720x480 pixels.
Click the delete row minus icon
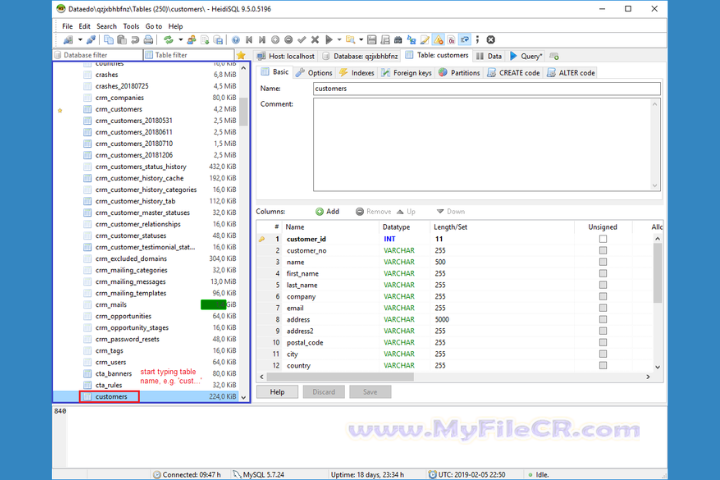tap(288, 40)
